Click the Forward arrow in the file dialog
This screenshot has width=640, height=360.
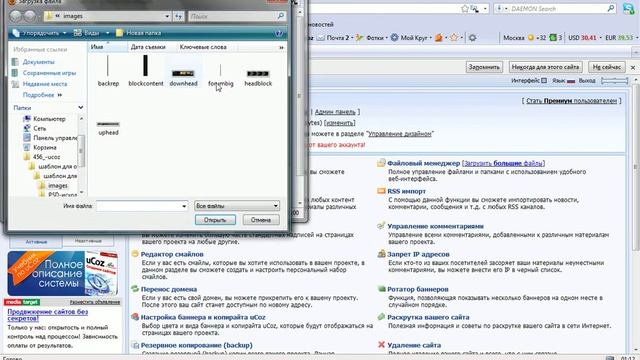[30, 16]
